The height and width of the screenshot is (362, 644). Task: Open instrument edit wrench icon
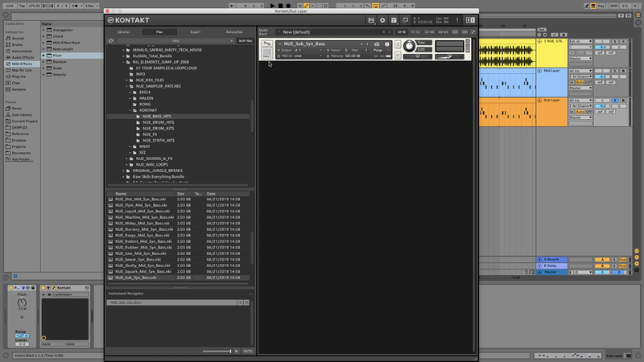tap(266, 43)
